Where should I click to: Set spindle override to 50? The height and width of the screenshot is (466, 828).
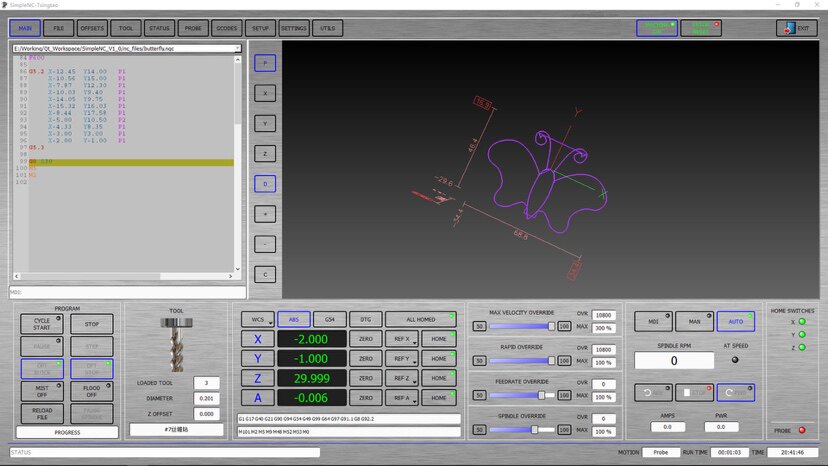479,430
